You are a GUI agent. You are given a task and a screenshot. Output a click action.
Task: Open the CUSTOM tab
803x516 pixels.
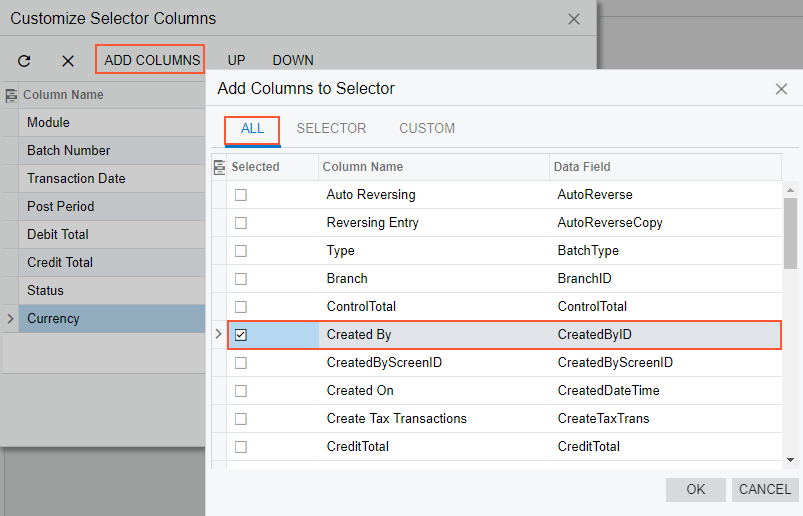(427, 128)
